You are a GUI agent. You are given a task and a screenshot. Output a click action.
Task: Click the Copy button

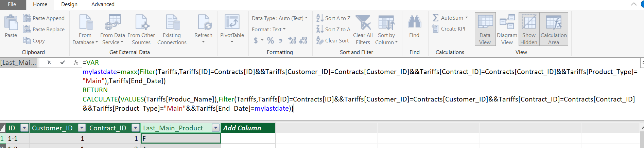pyautogui.click(x=34, y=40)
